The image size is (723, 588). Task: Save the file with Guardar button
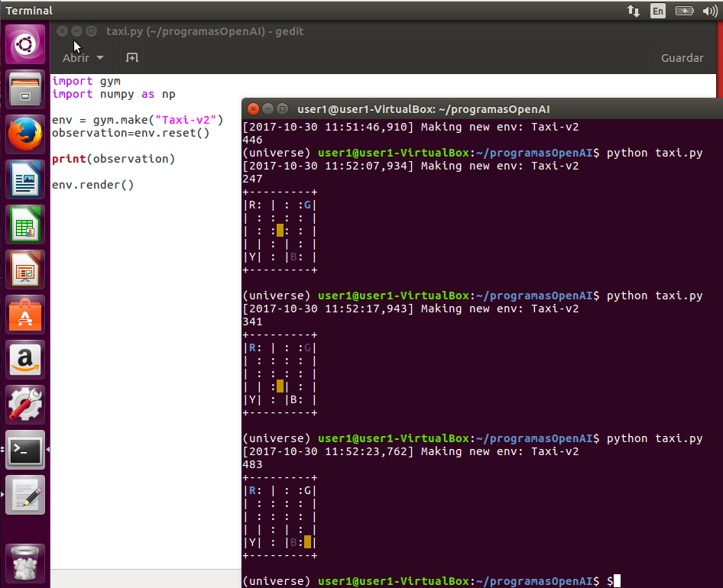click(682, 57)
